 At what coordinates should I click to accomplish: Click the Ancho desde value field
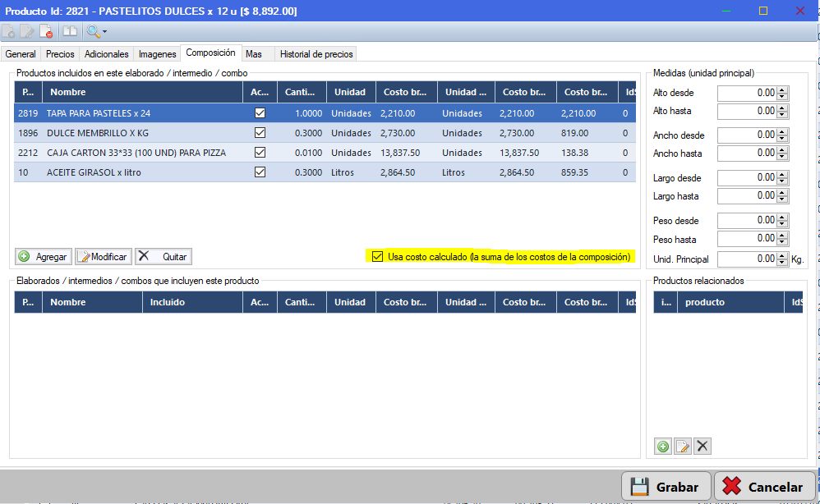click(x=747, y=135)
